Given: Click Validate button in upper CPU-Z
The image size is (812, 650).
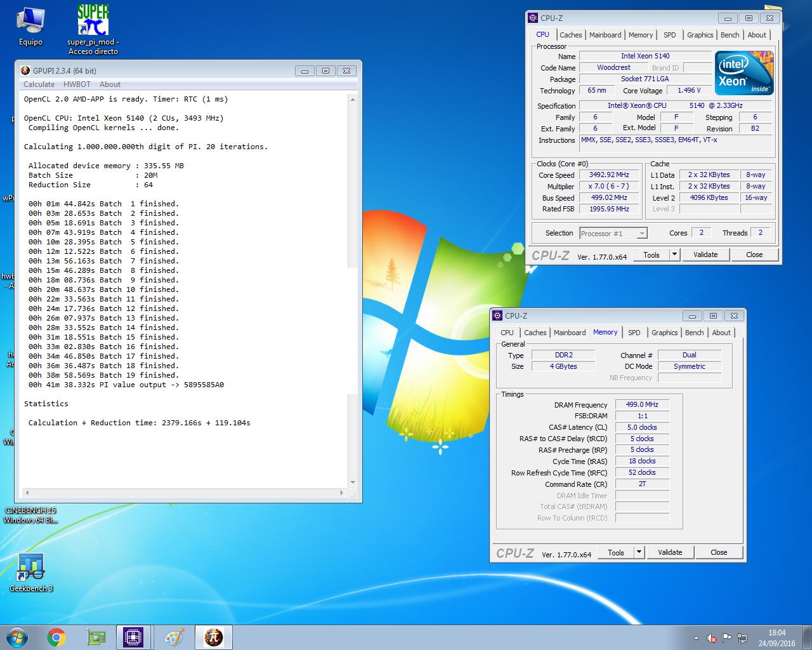Looking at the screenshot, I should pyautogui.click(x=705, y=255).
